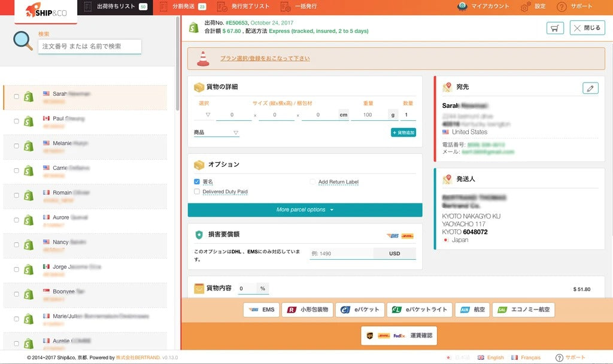
Task: Click the order search input field
Action: (89, 46)
